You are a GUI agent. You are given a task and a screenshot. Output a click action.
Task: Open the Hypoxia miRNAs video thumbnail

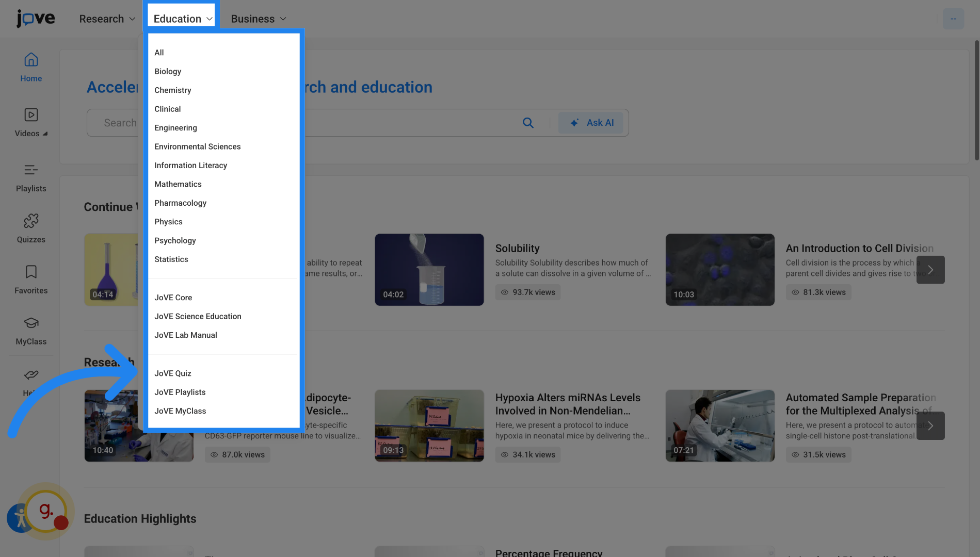click(x=429, y=425)
